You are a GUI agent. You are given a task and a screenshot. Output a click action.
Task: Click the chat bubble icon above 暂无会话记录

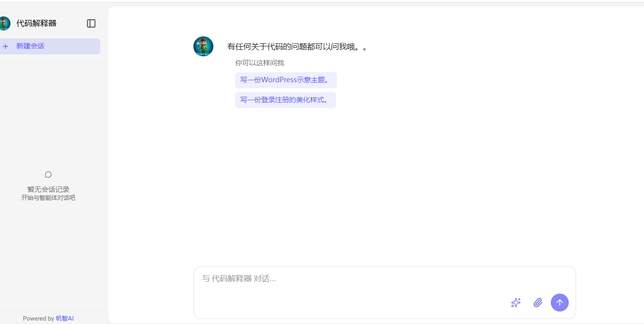pyautogui.click(x=48, y=174)
